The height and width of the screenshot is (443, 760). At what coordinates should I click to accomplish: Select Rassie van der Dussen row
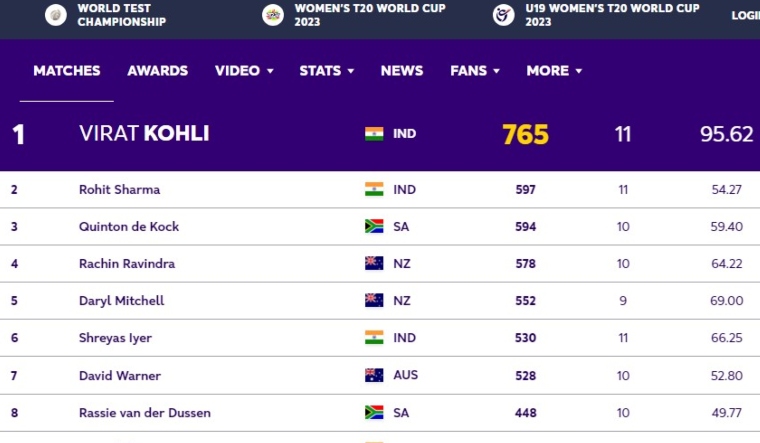click(380, 413)
